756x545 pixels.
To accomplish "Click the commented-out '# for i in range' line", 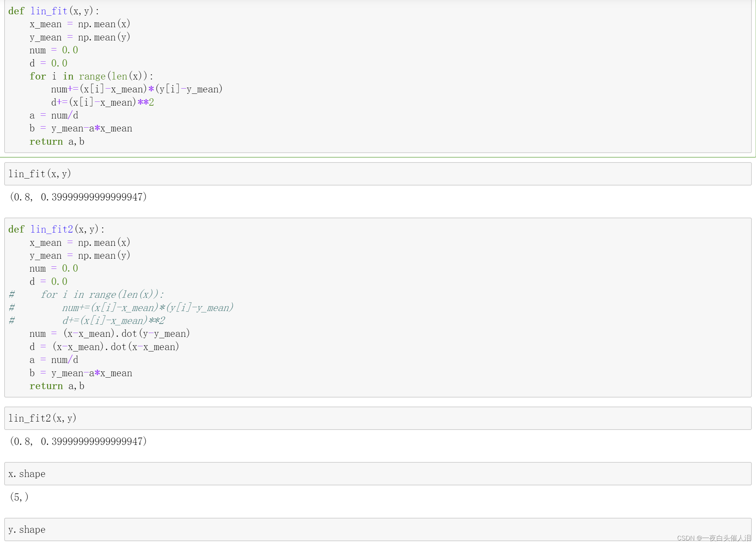I will point(86,295).
